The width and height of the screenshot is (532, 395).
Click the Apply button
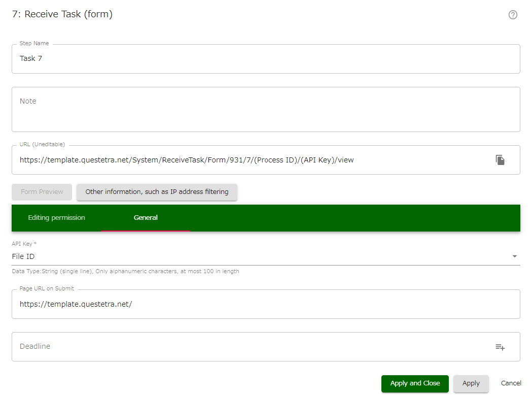(x=471, y=383)
